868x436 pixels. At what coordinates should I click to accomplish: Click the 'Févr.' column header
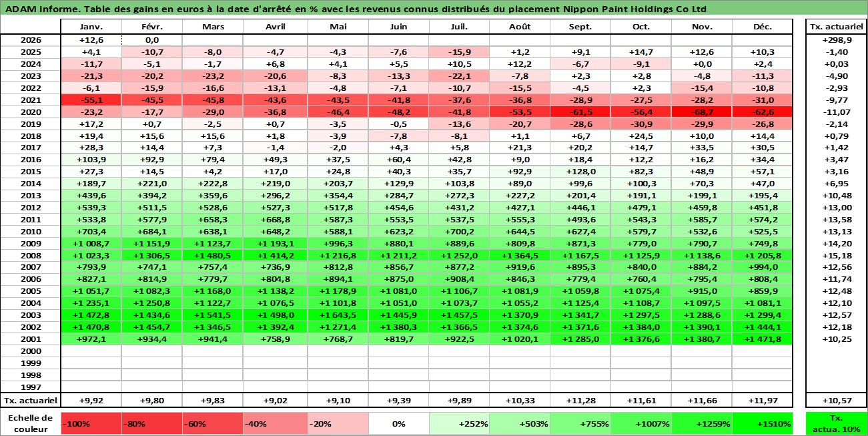click(151, 27)
